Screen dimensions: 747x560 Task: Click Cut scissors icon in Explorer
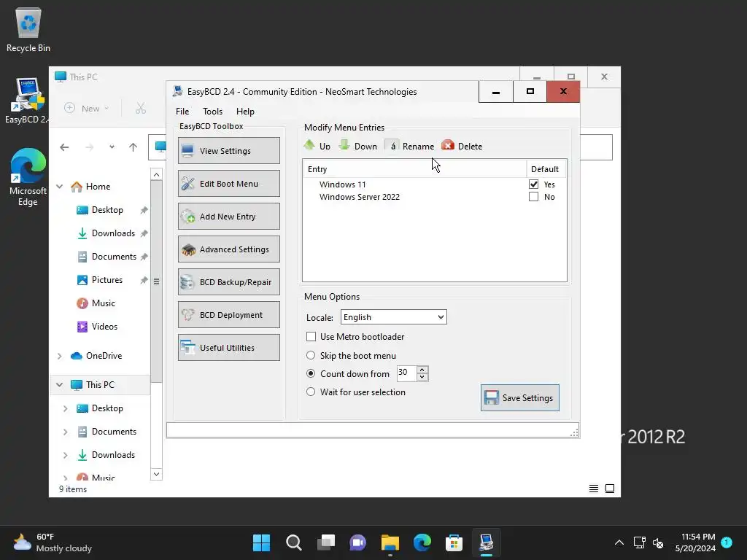point(141,109)
